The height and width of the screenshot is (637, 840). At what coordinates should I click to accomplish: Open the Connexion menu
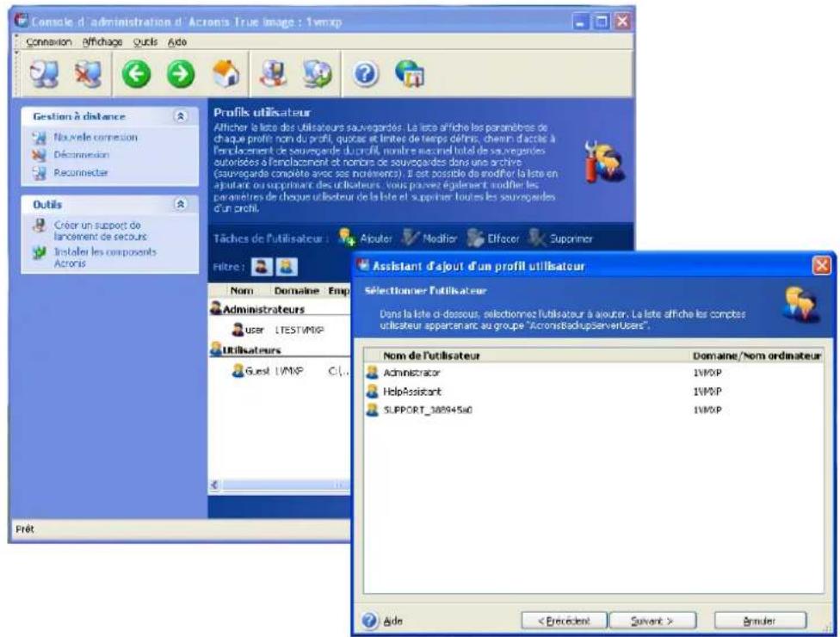[x=49, y=42]
